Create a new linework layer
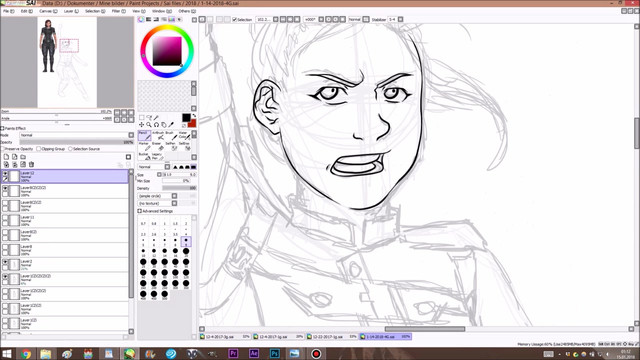 (x=15, y=157)
